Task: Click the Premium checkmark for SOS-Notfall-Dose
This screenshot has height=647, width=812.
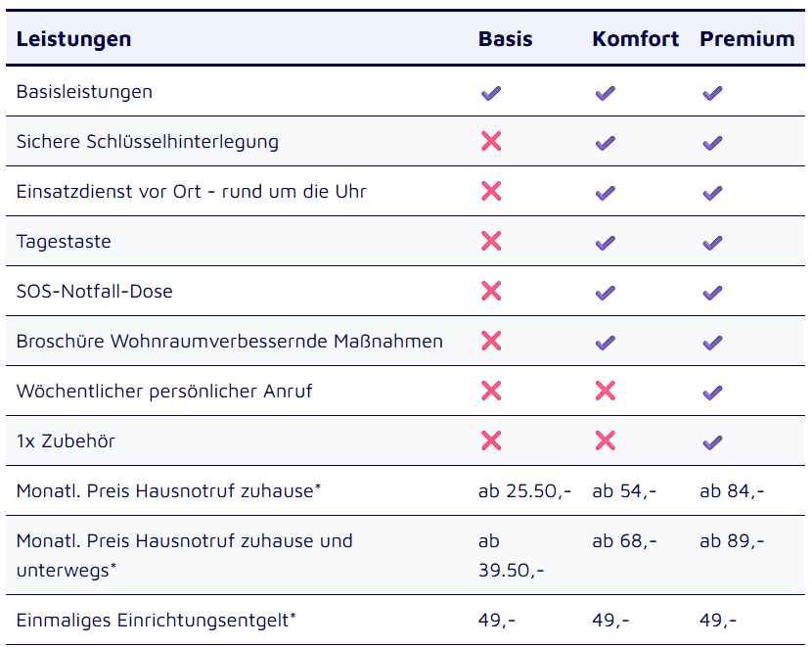Action: (x=712, y=292)
